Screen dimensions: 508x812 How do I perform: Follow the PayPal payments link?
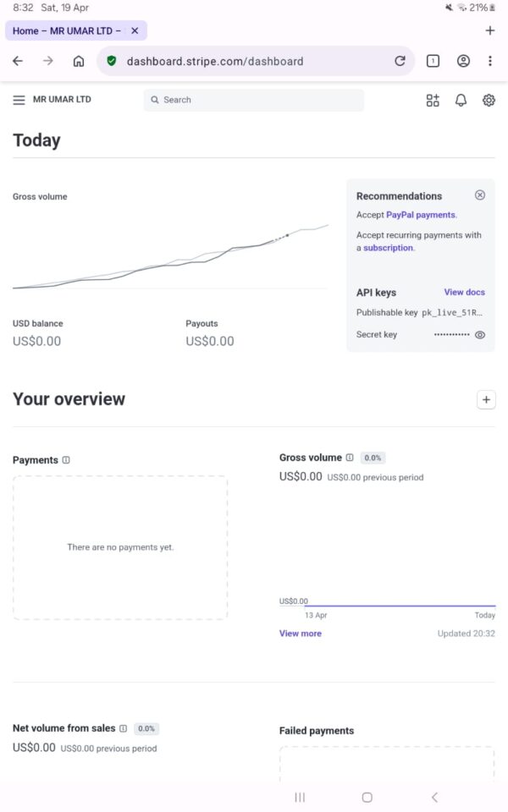pyautogui.click(x=421, y=215)
